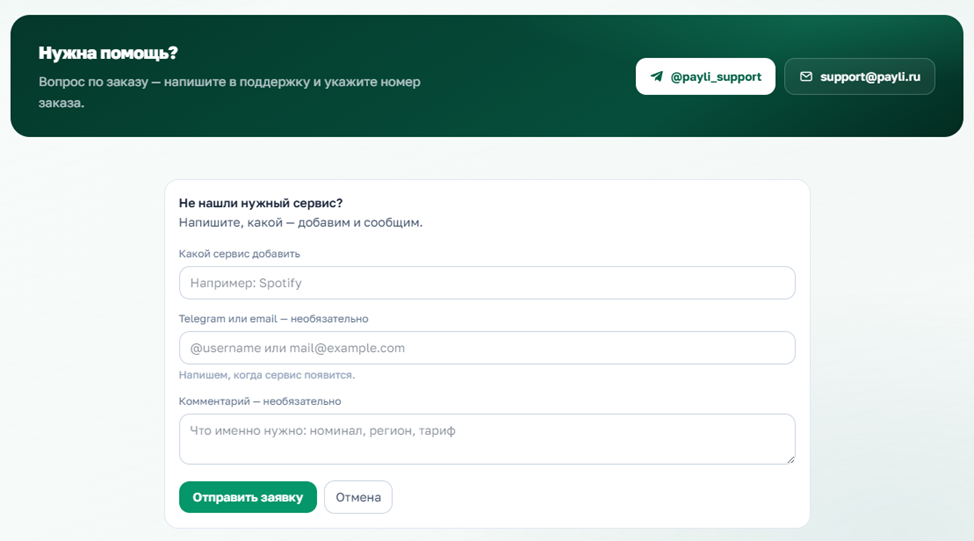Submit with "Отправить заявку" button
Viewport: 974px width, 541px height.
click(x=248, y=497)
